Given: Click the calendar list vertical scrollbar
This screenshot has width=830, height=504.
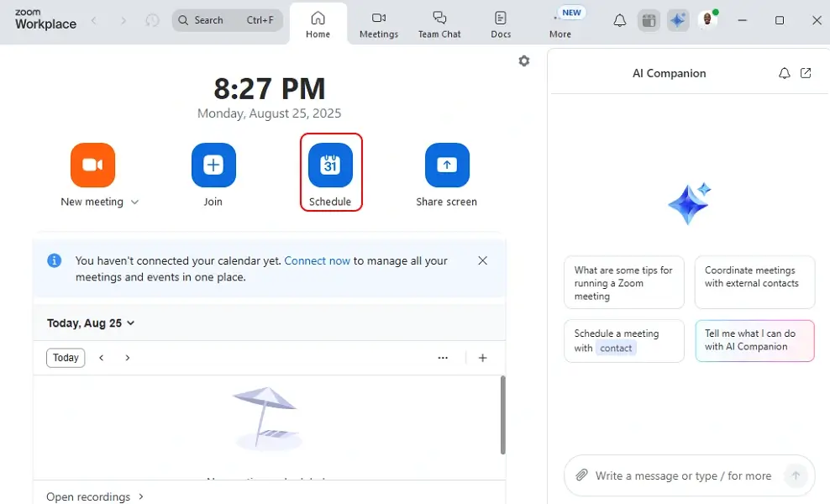Looking at the screenshot, I should (x=503, y=415).
